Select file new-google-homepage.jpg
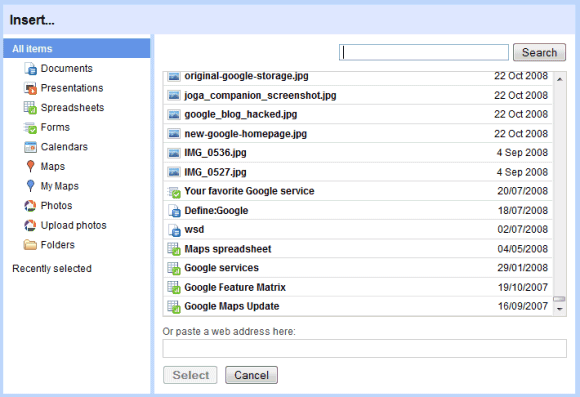580x397 pixels. point(246,134)
